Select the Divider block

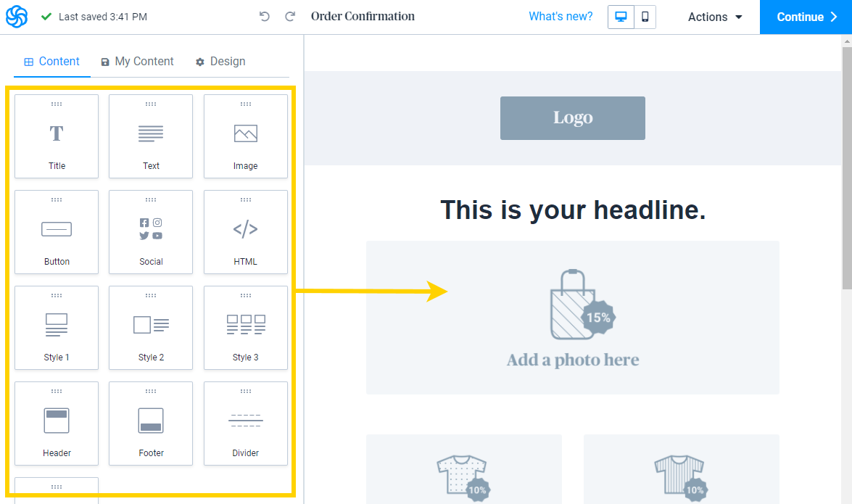[245, 424]
